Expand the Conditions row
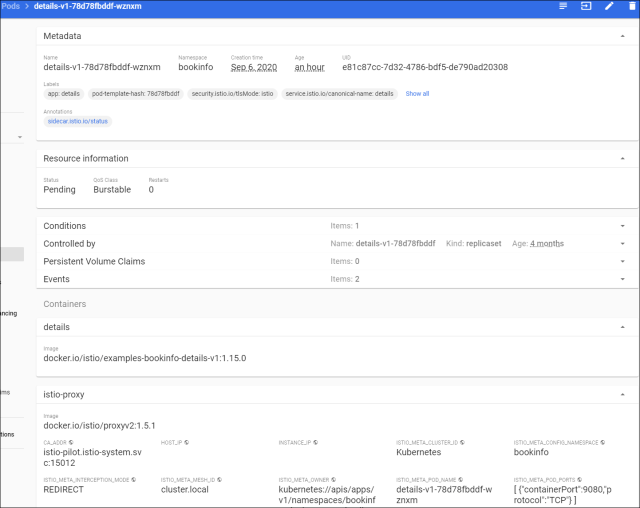This screenshot has height=508, width=640. pos(622,226)
